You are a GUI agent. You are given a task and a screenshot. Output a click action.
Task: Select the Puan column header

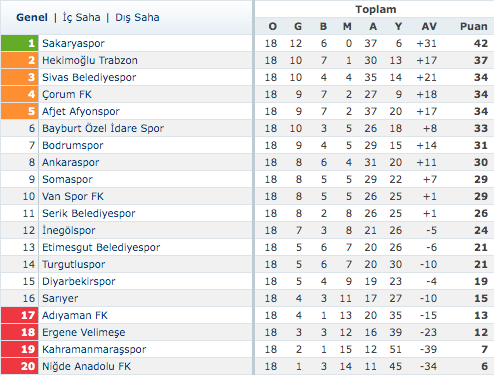pos(473,26)
